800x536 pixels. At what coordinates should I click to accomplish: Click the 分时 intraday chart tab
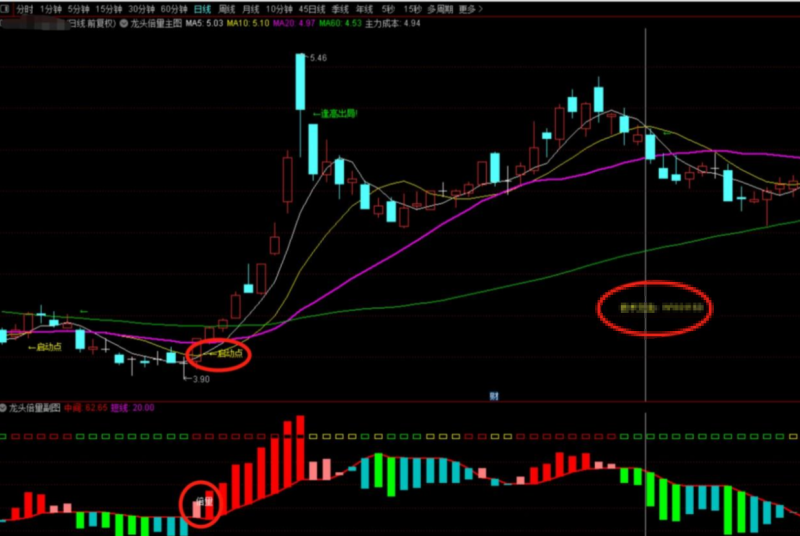pyautogui.click(x=24, y=7)
